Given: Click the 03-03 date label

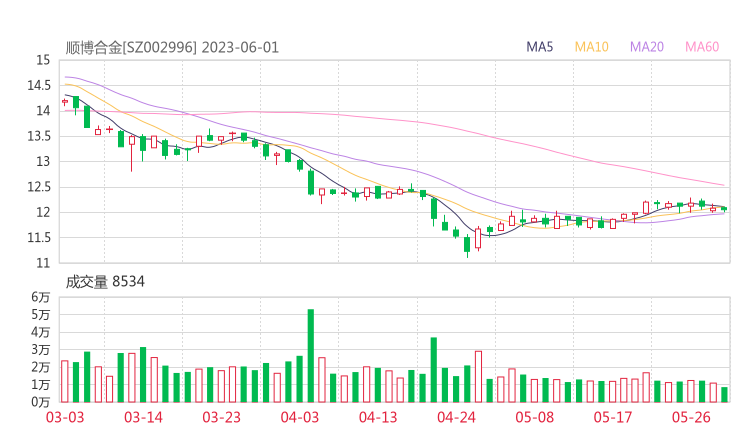Looking at the screenshot, I should [x=65, y=417].
